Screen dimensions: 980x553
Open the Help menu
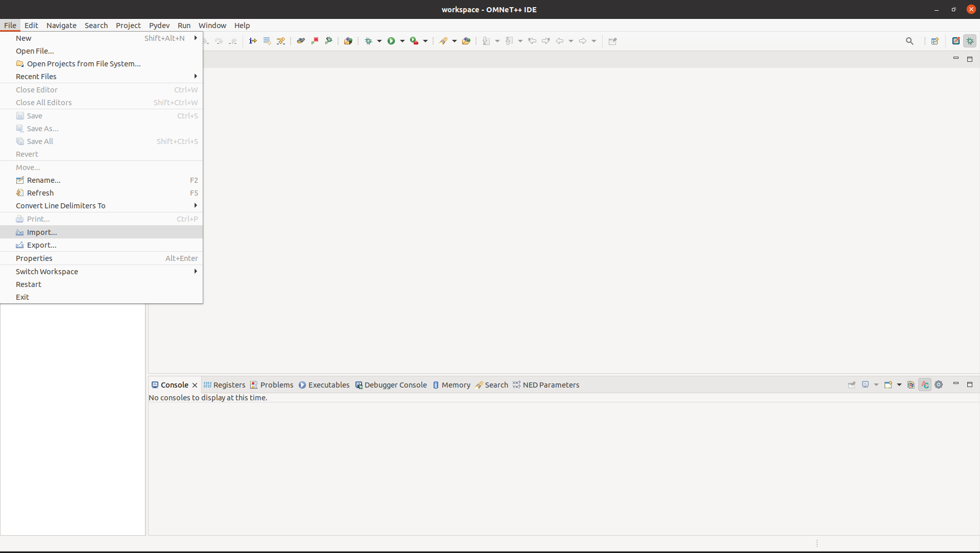point(242,26)
